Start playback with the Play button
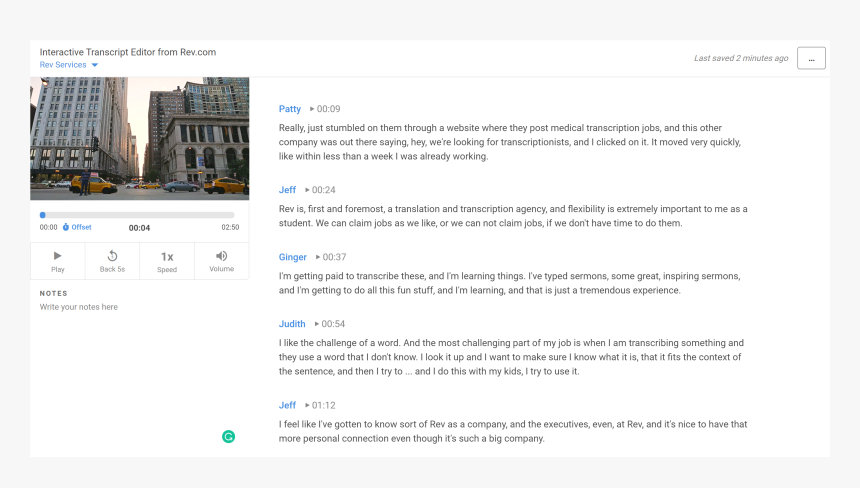Image resolution: width=860 pixels, height=488 pixels. 58,261
